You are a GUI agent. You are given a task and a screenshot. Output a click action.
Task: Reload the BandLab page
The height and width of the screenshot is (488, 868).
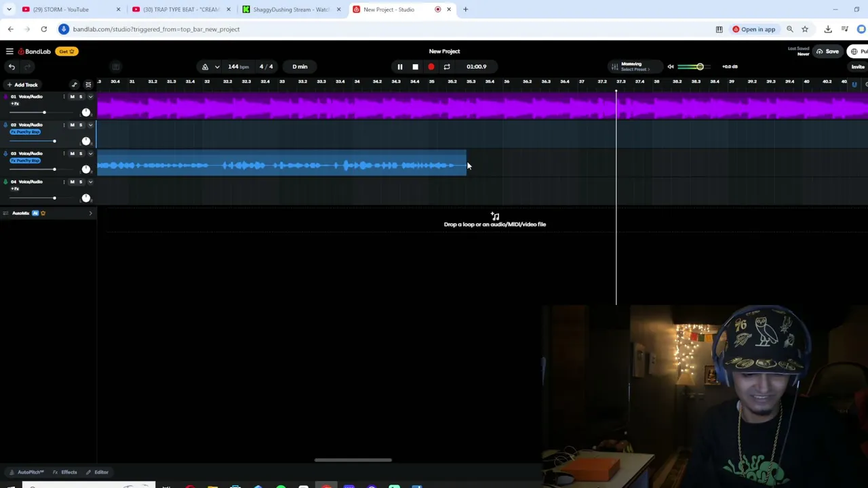[43, 29]
